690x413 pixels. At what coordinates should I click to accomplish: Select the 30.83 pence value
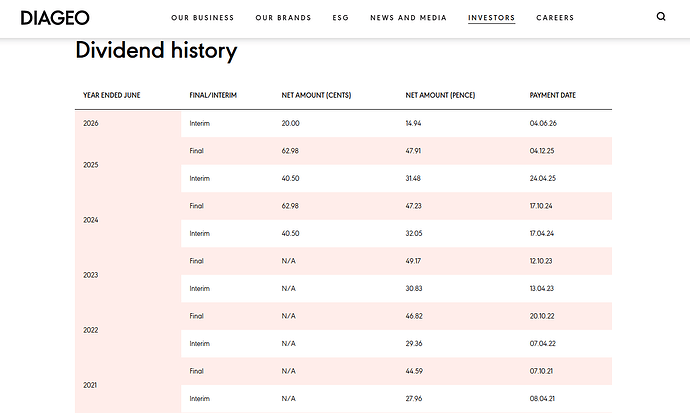tap(414, 289)
